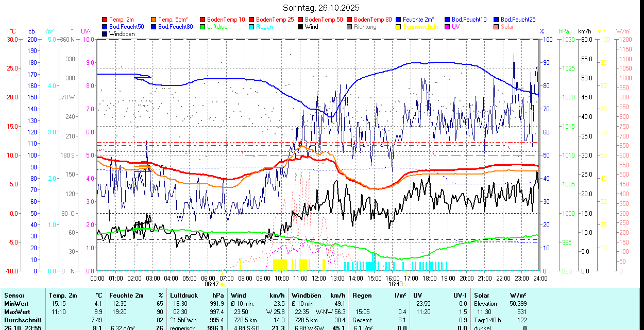Click the Bod.Feucht80 legend label
The width and height of the screenshot is (644, 330).
click(x=175, y=27)
